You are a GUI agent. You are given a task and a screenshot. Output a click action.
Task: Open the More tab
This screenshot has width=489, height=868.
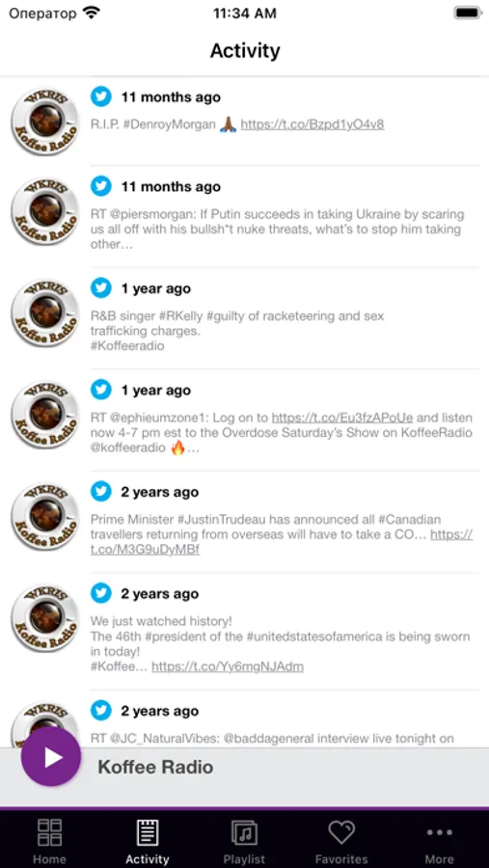coord(439,841)
